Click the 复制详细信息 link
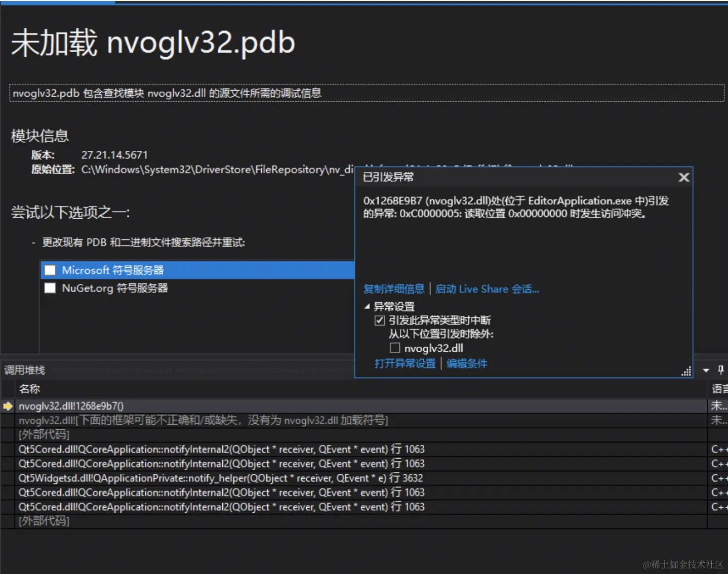Screen dimensions: 728x574 394,289
